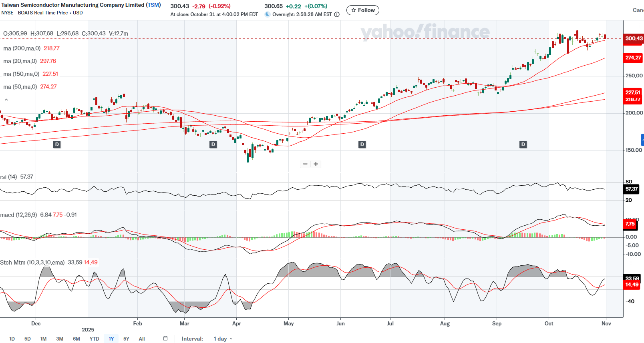The width and height of the screenshot is (644, 343).
Task: Click the Nov label on time axis
Action: (606, 323)
